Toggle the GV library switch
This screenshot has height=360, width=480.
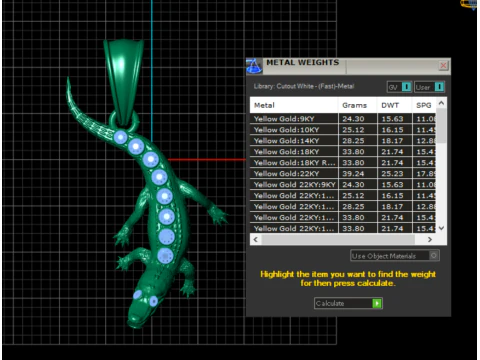point(399,87)
